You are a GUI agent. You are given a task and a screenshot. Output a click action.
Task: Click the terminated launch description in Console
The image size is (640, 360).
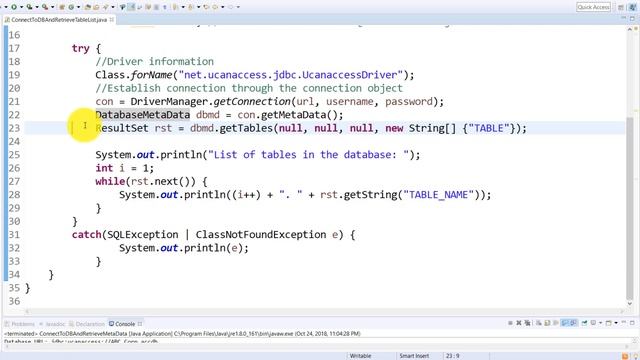182,333
